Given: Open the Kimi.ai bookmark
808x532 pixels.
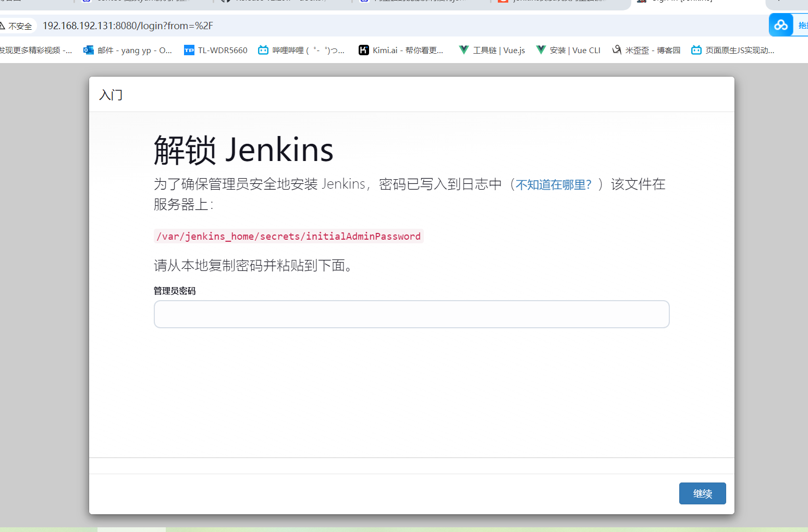Looking at the screenshot, I should tap(401, 50).
